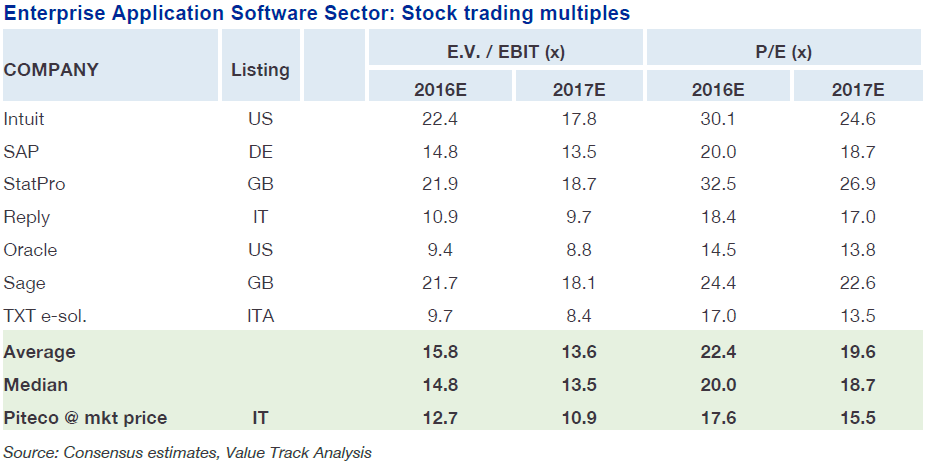
Task: Select the E.V. / EBIT (x) header
Action: coord(506,51)
